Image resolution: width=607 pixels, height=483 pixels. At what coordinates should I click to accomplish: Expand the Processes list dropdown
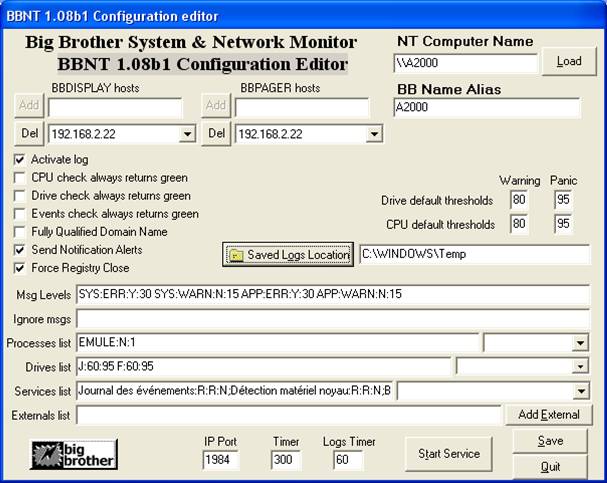581,343
